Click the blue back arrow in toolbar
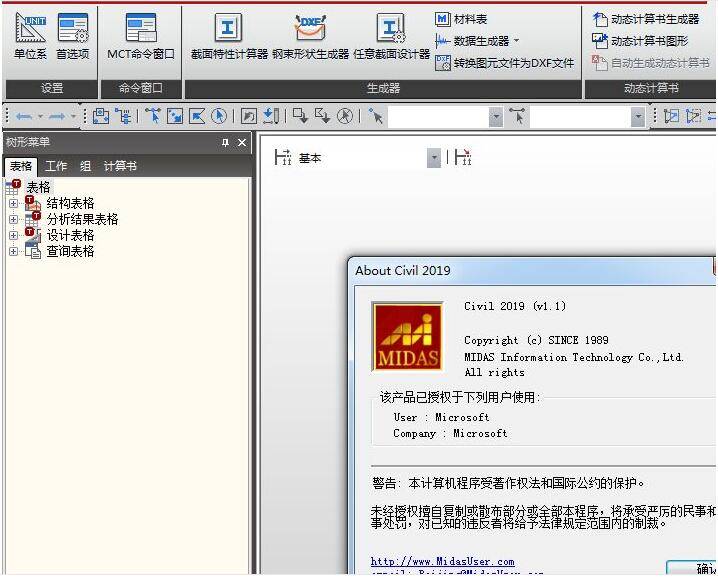The image size is (718, 583). click(x=24, y=117)
